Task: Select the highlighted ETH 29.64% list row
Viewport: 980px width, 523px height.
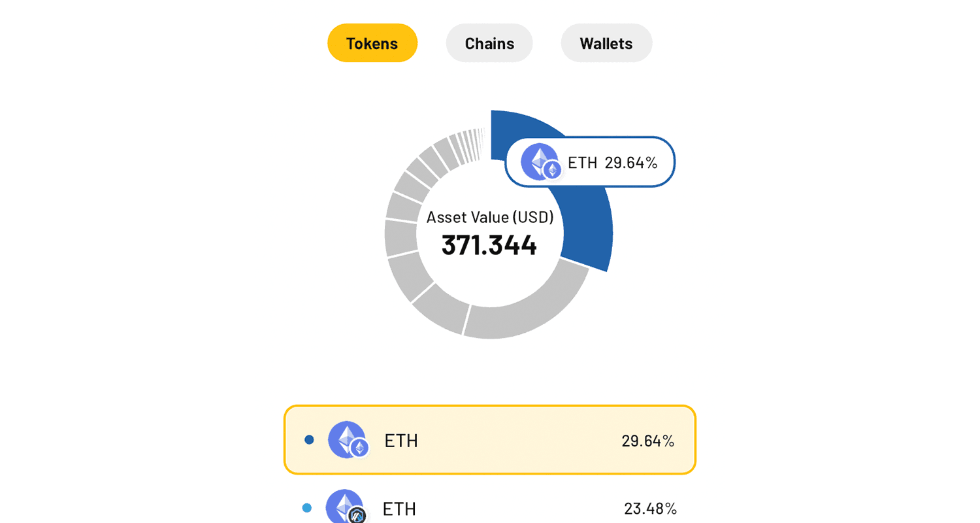Action: click(x=490, y=440)
